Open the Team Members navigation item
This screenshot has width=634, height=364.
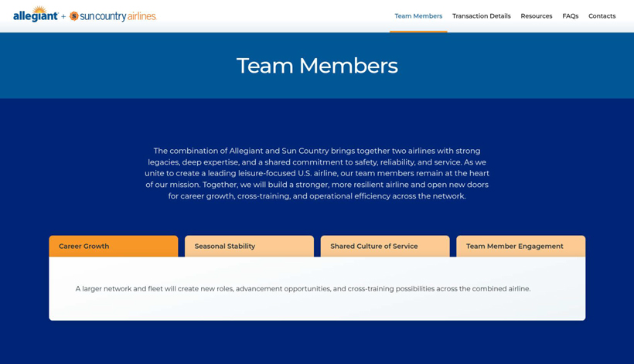pyautogui.click(x=418, y=16)
